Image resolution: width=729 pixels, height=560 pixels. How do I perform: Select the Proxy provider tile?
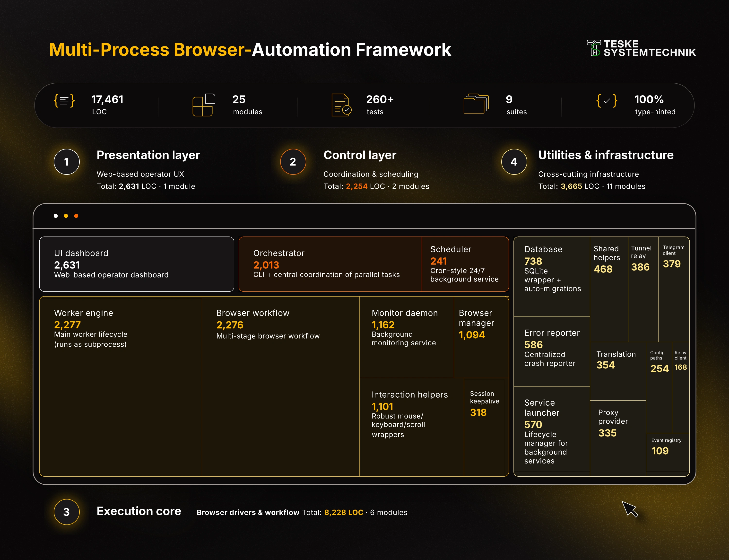point(618,438)
